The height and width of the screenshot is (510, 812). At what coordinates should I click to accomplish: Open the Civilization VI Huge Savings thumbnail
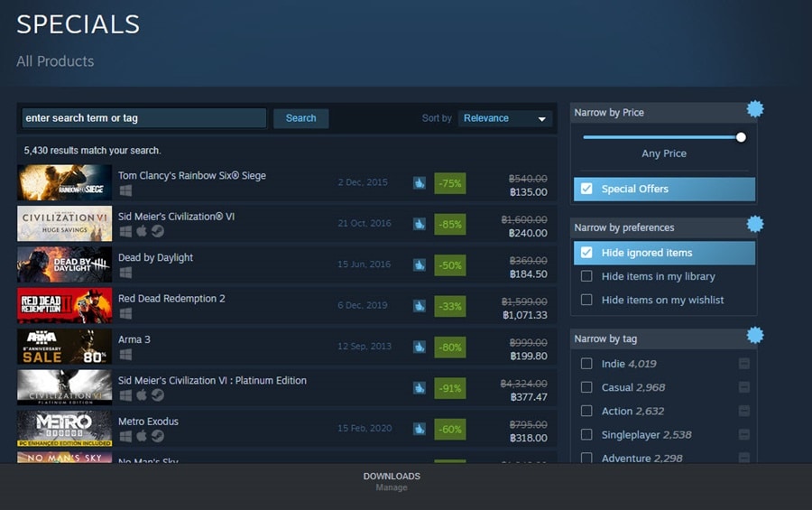(x=64, y=224)
